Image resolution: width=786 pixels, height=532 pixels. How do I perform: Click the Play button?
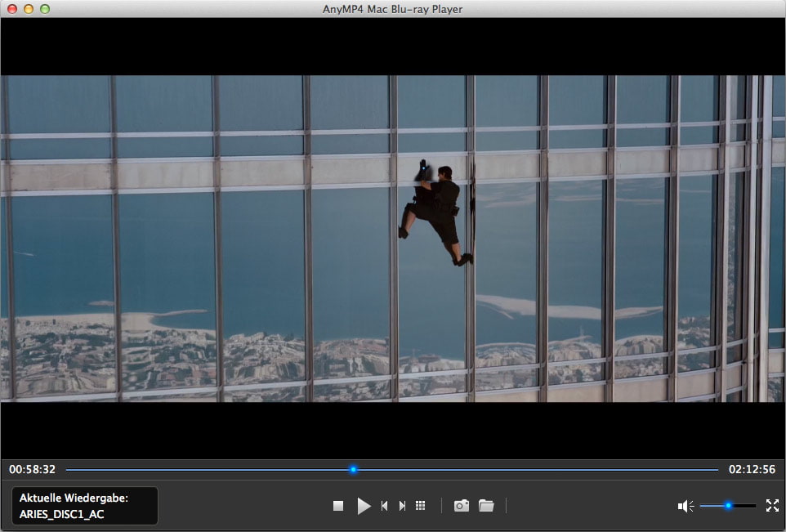(x=364, y=506)
